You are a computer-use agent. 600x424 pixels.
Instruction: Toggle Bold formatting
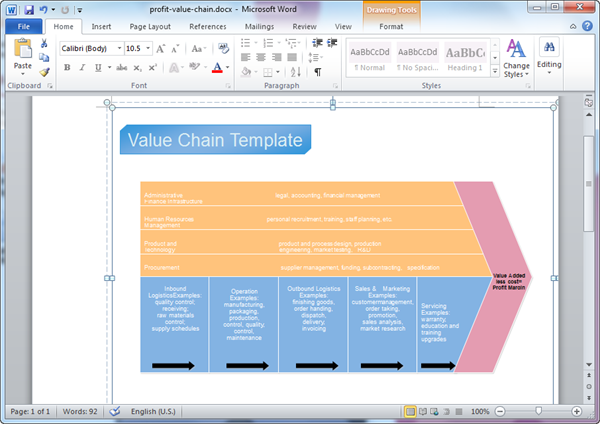[x=67, y=68]
